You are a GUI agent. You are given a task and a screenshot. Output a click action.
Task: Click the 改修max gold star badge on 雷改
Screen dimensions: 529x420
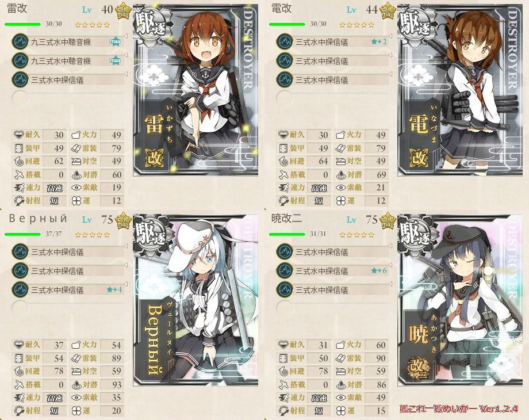[123, 12]
